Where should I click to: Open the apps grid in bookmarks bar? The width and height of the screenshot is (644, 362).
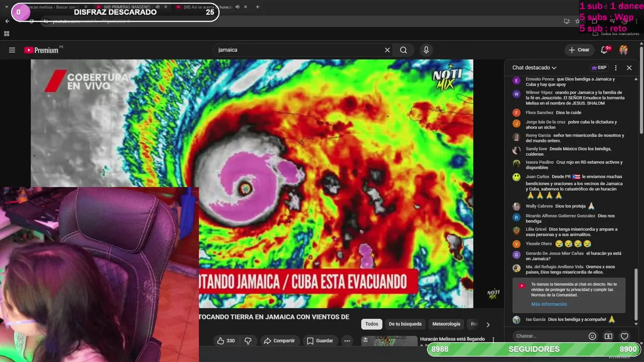(7, 34)
